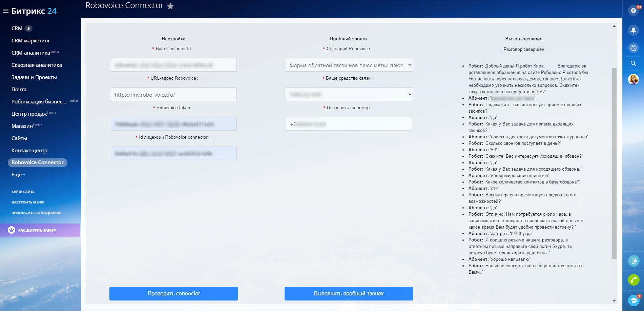Screen dimensions: 644x311
Task: Add Robovoice Connector to favorites with star
Action: coord(170,6)
